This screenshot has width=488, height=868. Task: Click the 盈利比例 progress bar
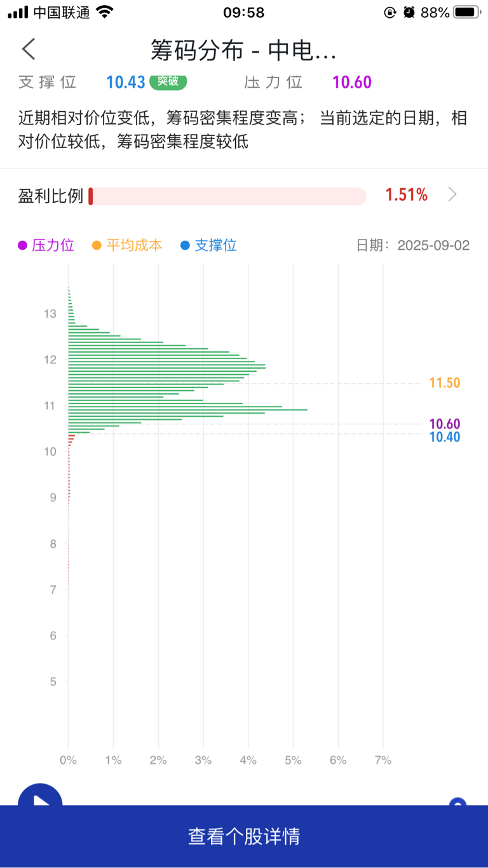coord(227,196)
